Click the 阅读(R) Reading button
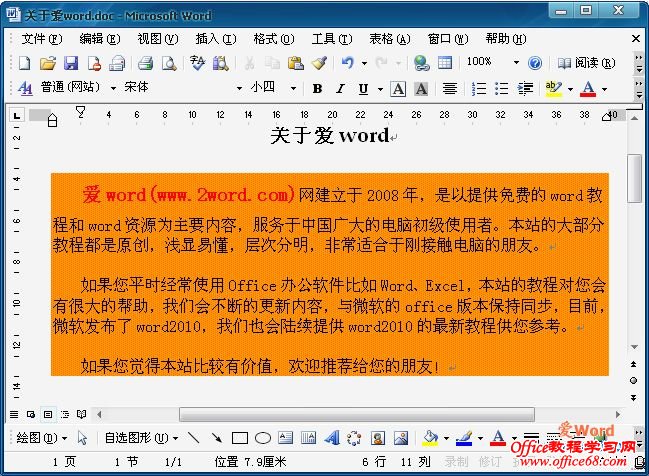Viewport: 649px width, 476px height. coord(586,63)
